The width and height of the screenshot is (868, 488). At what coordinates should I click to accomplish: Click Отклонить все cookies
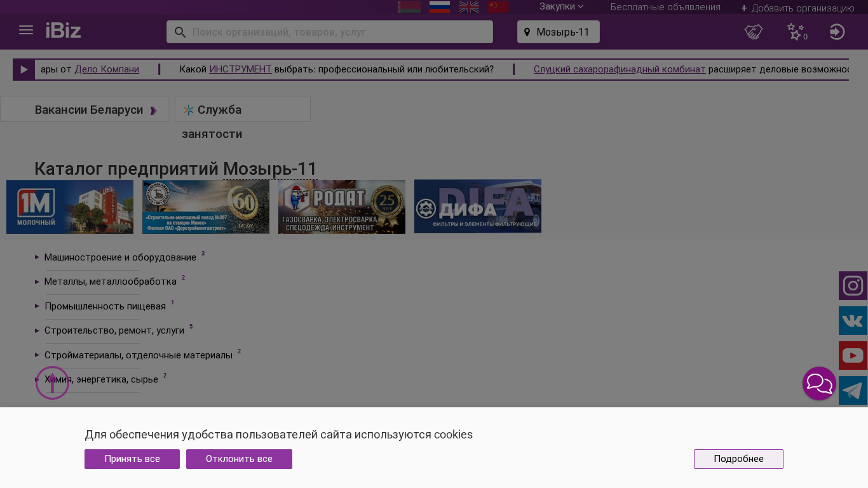(239, 459)
